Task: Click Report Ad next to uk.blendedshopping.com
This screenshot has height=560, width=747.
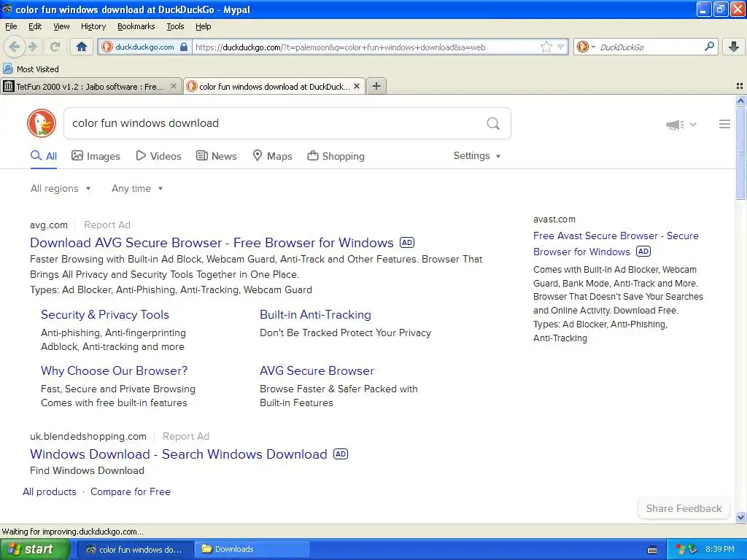Action: tap(186, 436)
